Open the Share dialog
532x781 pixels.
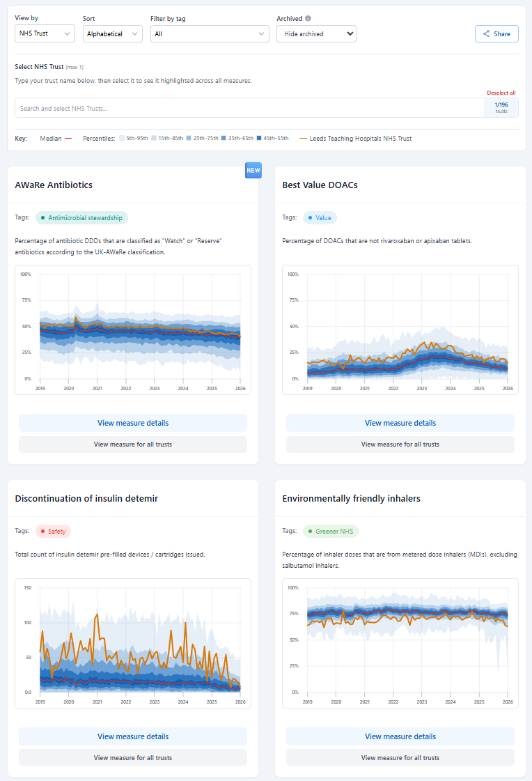point(496,33)
